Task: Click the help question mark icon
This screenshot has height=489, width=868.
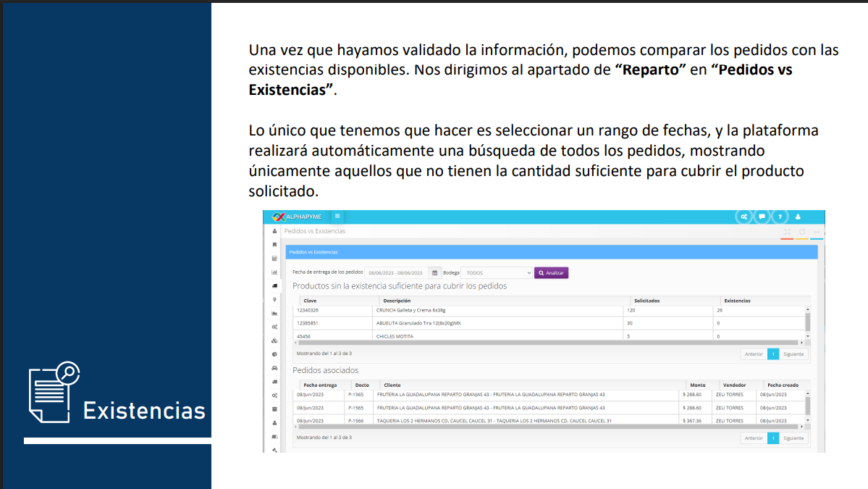Action: coord(780,217)
